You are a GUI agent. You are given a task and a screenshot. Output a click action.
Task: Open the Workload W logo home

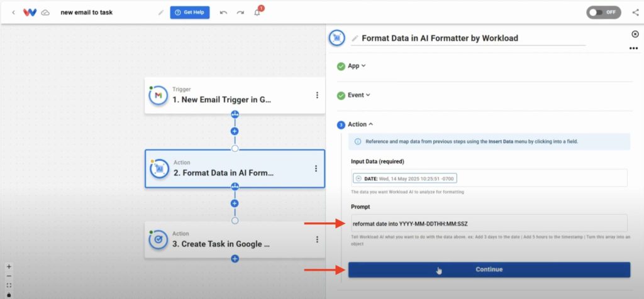click(x=30, y=13)
